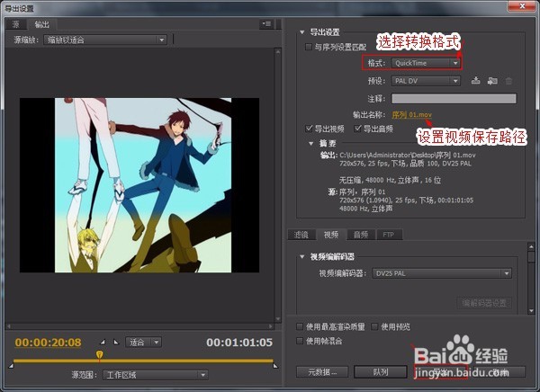The width and height of the screenshot is (540, 392).
Task: Click the settings panel scroll down arrow
Action: 531,311
